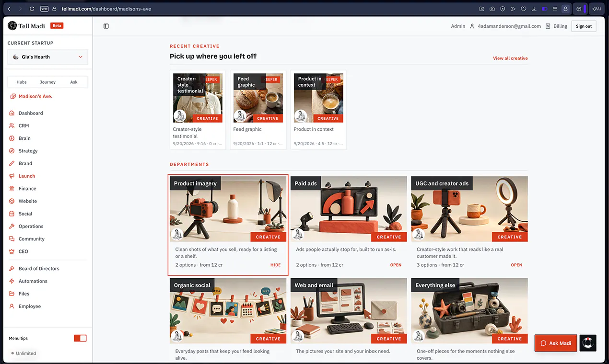Open the Gia's Hearth startup dropdown
Screen dimensions: 609x364
(47, 57)
